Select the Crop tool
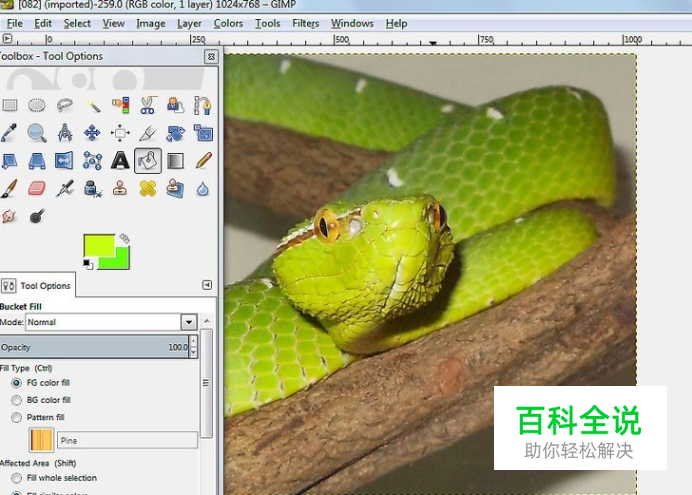The height and width of the screenshot is (495, 692). click(x=148, y=133)
